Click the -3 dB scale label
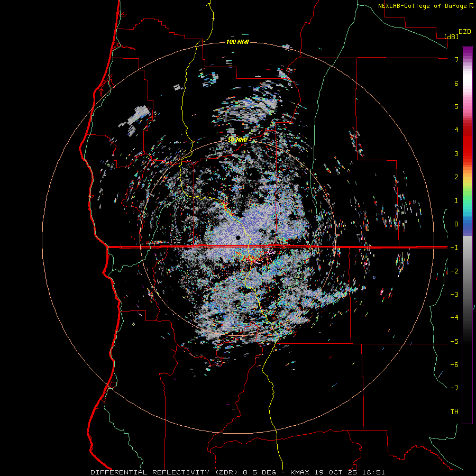This screenshot has width=476, height=476. (454, 295)
